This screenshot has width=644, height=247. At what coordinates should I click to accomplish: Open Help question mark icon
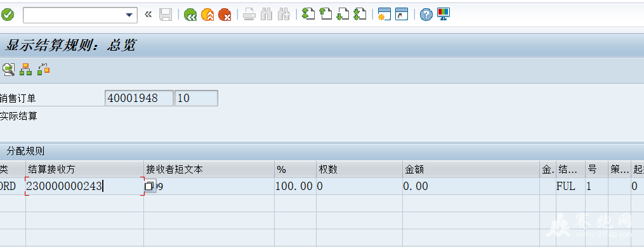(426, 15)
